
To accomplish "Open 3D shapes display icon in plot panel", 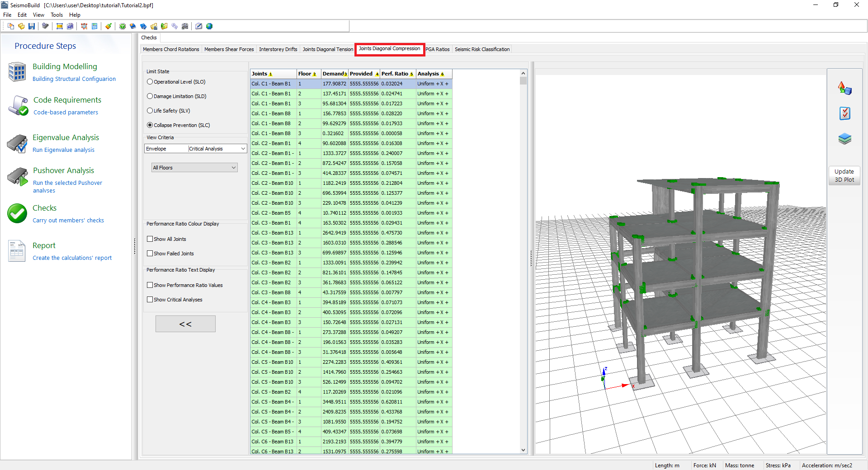I will [844, 88].
